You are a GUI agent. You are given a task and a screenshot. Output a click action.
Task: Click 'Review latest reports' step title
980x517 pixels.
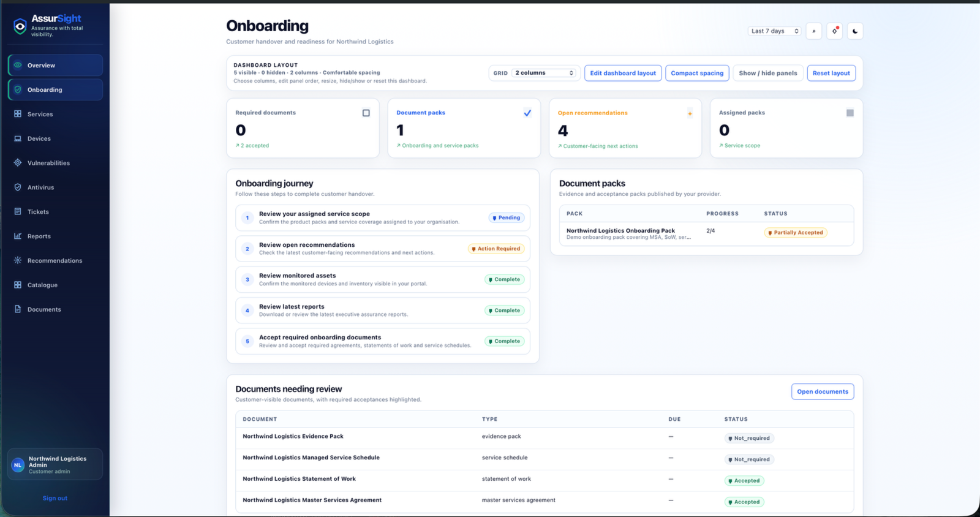pos(292,307)
